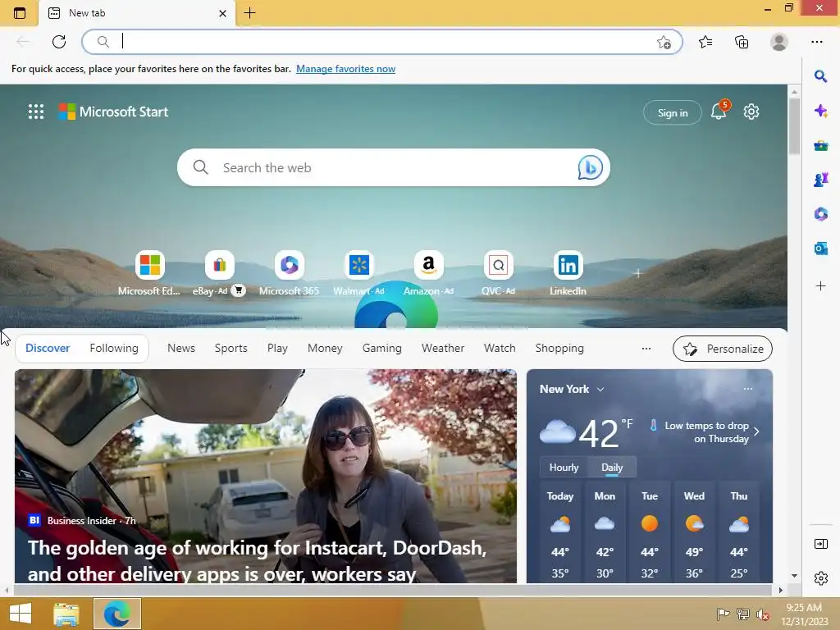Open the Watch category
This screenshot has width=840, height=630.
click(500, 348)
